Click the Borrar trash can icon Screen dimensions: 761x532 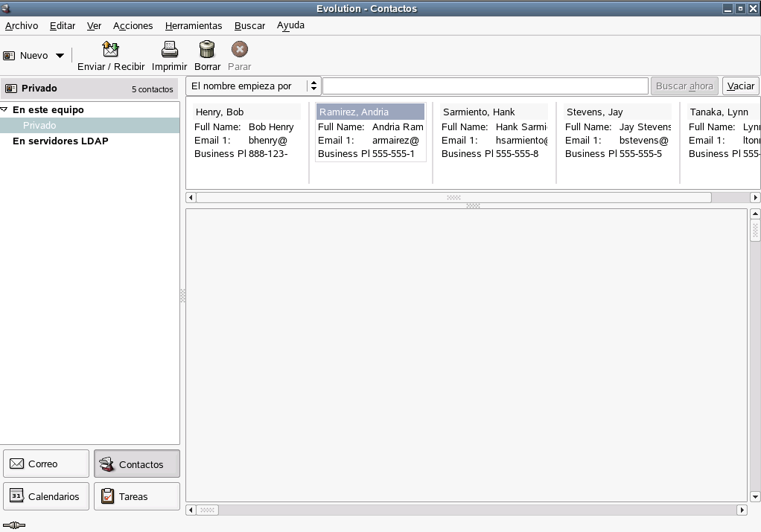(207, 49)
